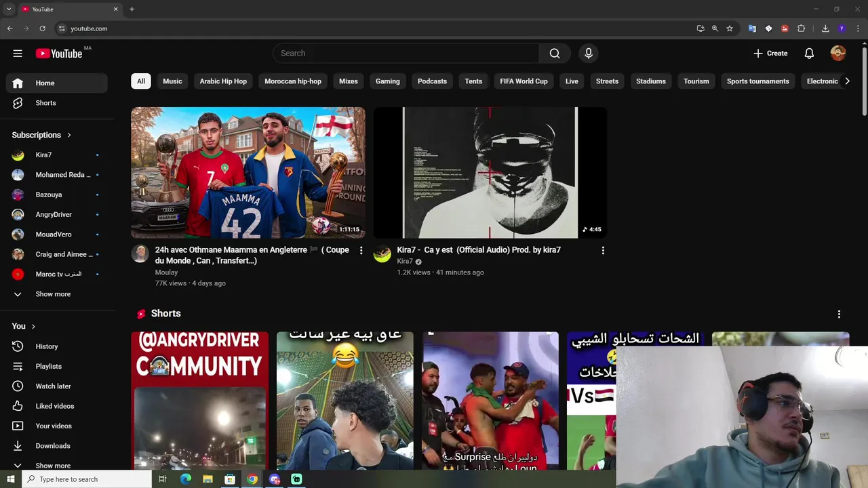The width and height of the screenshot is (868, 488).
Task: Bookmark this page with the star
Action: (x=730, y=28)
